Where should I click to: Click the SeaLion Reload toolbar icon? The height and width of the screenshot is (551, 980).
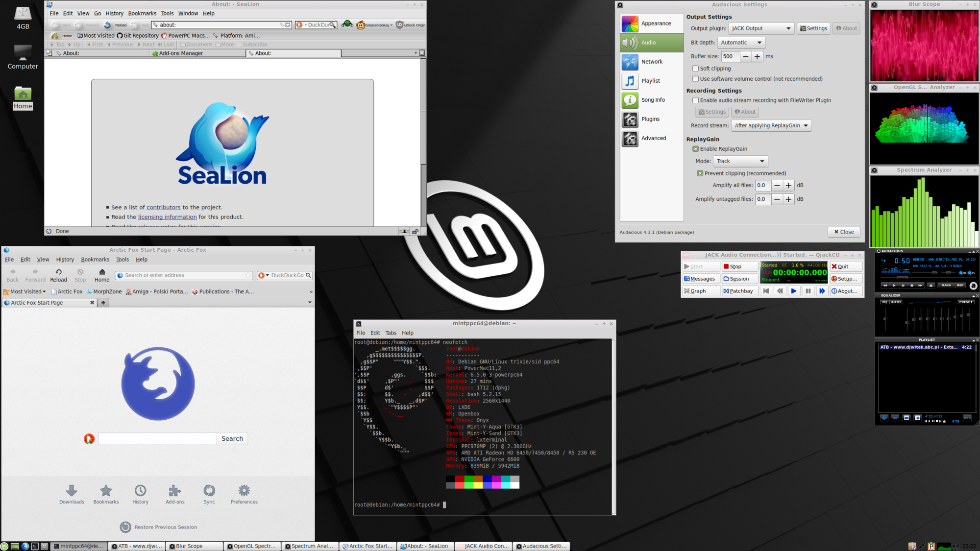pos(108,25)
